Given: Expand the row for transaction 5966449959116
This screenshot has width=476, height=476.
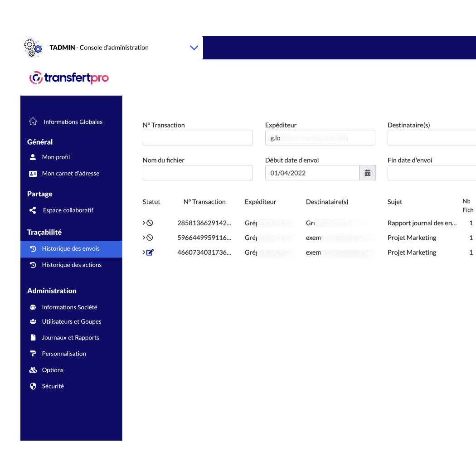Looking at the screenshot, I should pos(145,238).
